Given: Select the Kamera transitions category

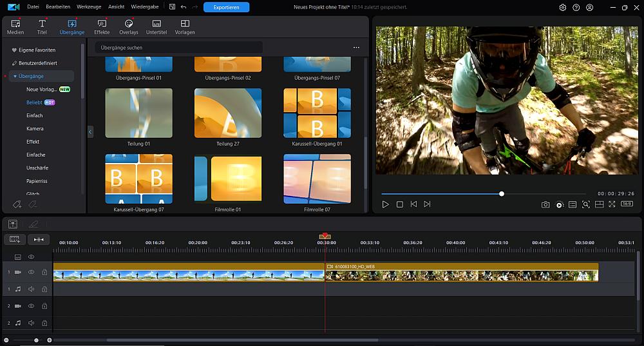Looking at the screenshot, I should [35, 129].
